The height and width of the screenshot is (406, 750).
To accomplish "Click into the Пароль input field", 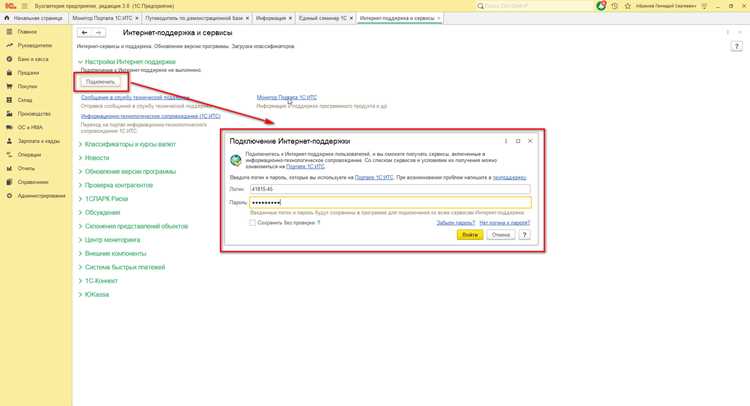I will click(390, 203).
